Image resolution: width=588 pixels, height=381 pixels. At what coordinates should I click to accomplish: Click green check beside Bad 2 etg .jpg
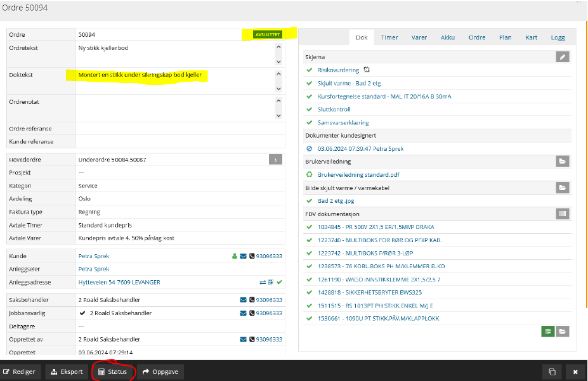(x=310, y=201)
